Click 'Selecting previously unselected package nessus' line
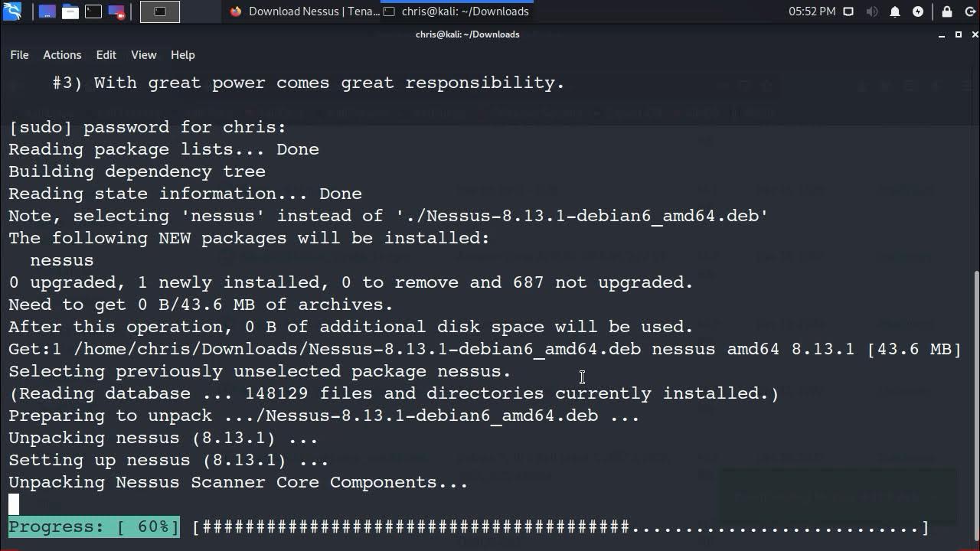980x551 pixels. (260, 371)
